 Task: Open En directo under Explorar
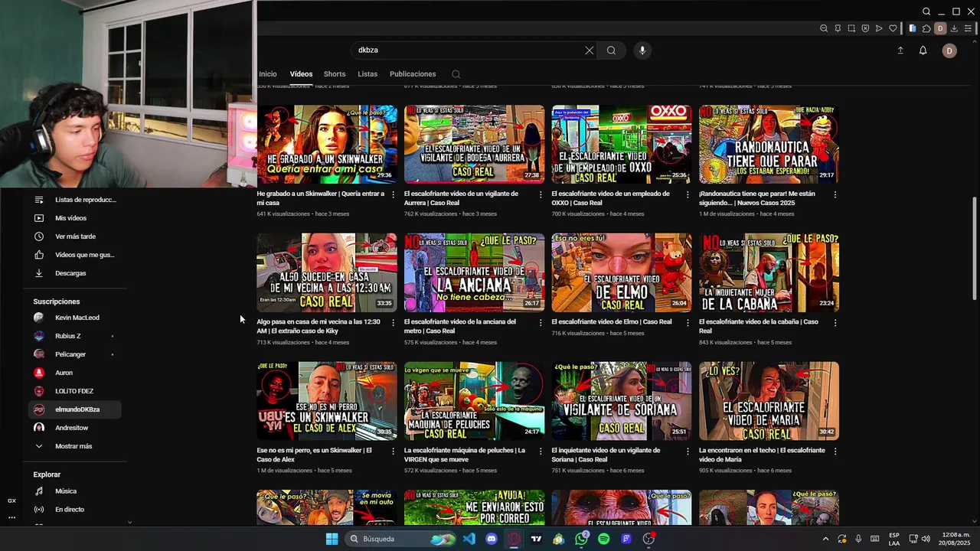pos(77,510)
